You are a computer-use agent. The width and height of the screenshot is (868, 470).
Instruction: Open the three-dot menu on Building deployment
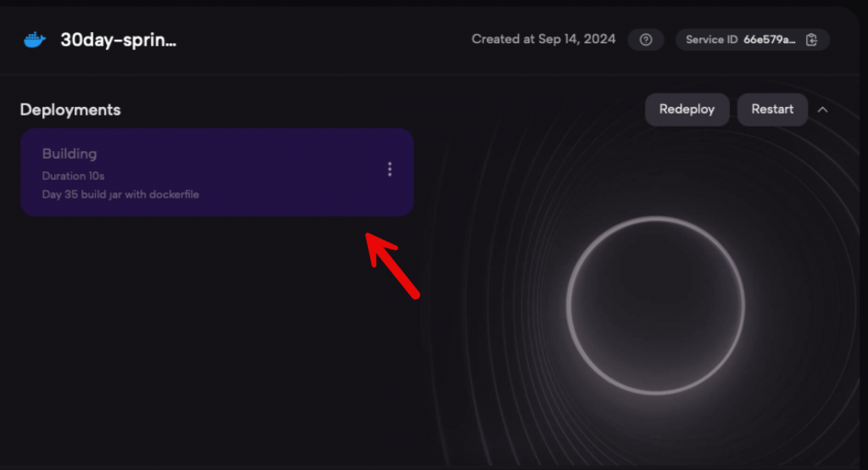[x=390, y=169]
